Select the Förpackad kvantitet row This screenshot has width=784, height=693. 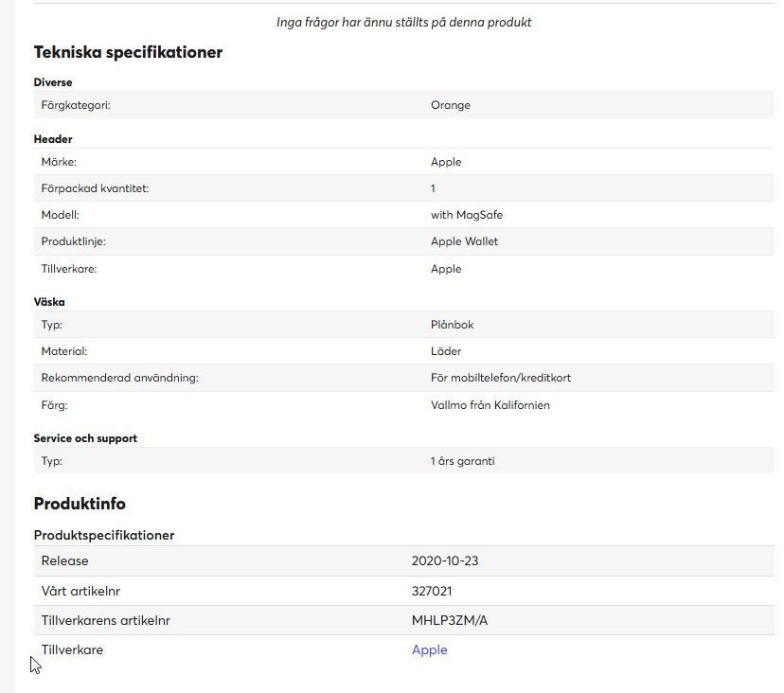[404, 188]
